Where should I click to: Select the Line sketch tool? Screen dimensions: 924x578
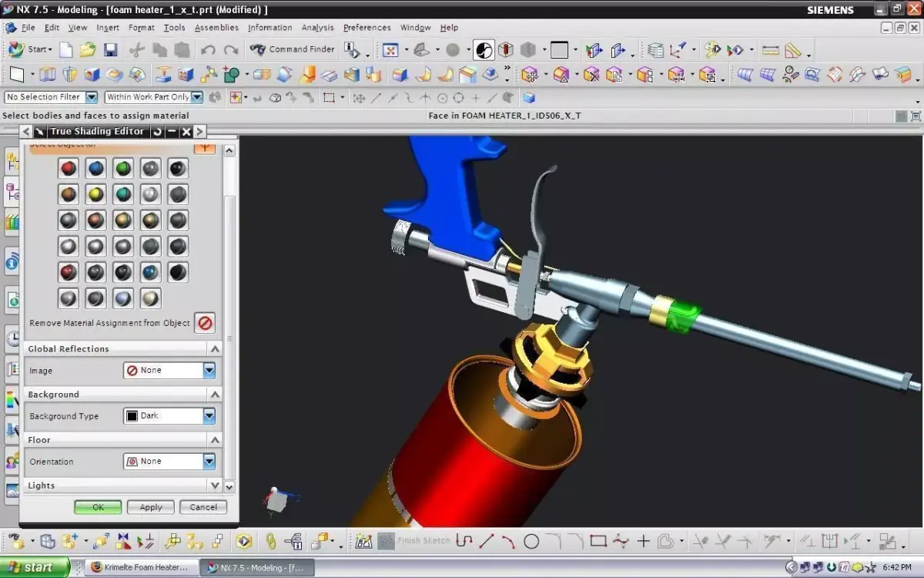point(486,540)
